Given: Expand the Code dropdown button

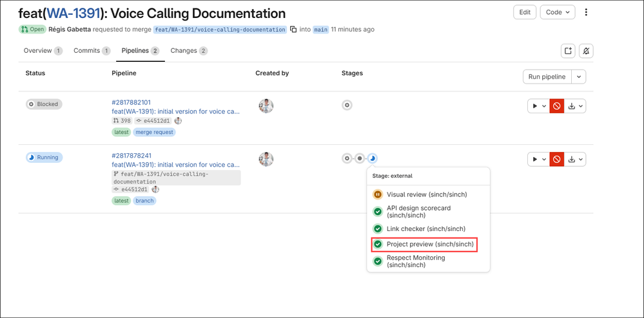Looking at the screenshot, I should (x=558, y=12).
